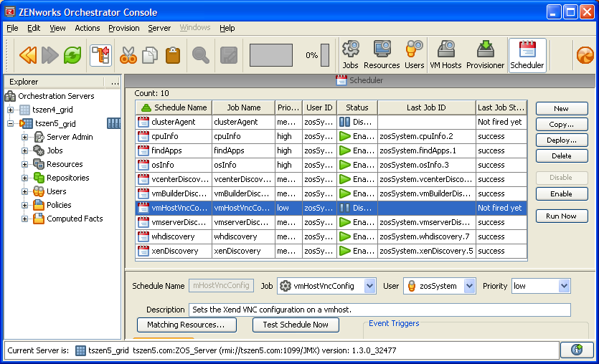Click the back double-arrow toolbar icon
Image resolution: width=599 pixels, height=364 pixels.
[28, 55]
